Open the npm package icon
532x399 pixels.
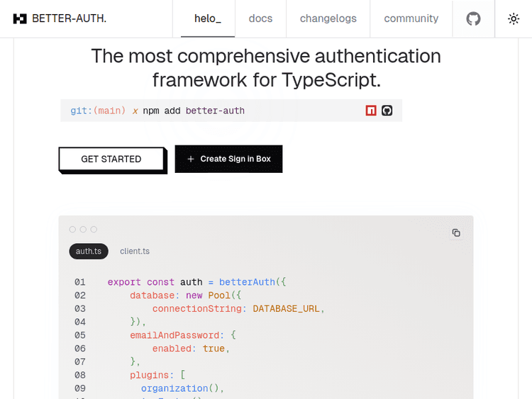pyautogui.click(x=371, y=111)
